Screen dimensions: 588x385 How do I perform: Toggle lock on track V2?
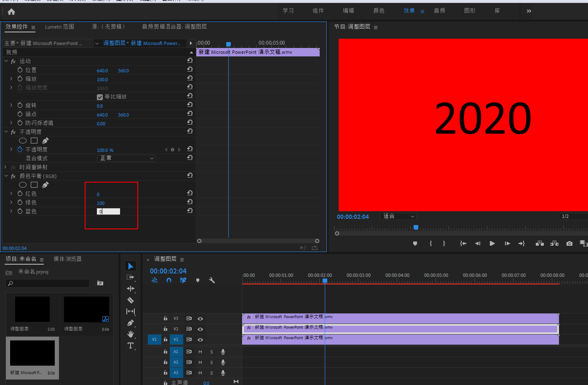pyautogui.click(x=166, y=329)
